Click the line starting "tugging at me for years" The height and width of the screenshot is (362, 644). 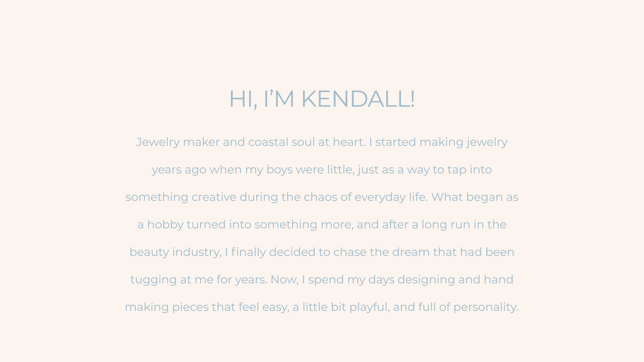(322, 280)
